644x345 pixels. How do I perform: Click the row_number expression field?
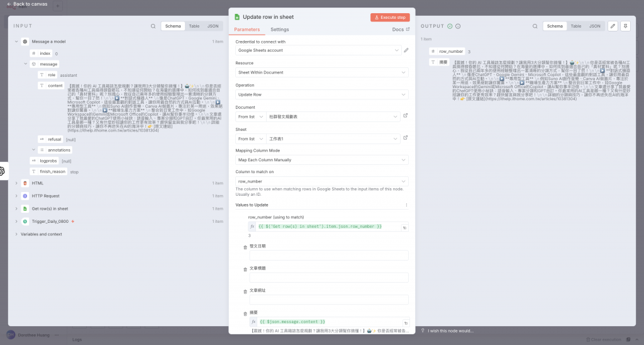[328, 227]
